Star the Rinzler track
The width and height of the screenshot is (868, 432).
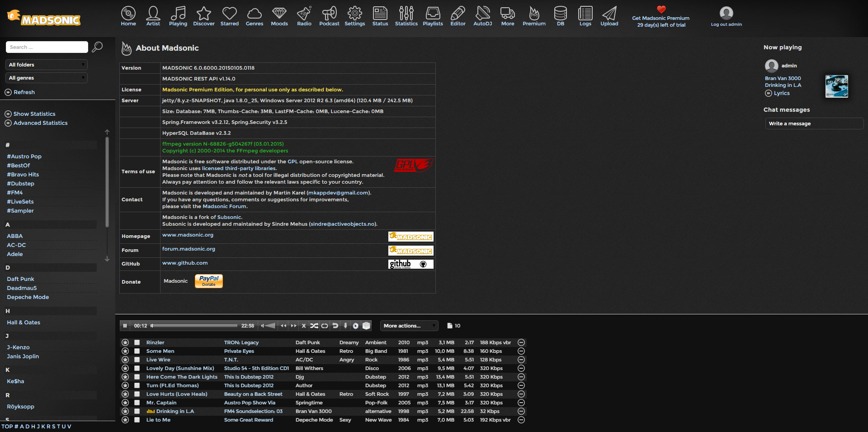[x=125, y=342]
